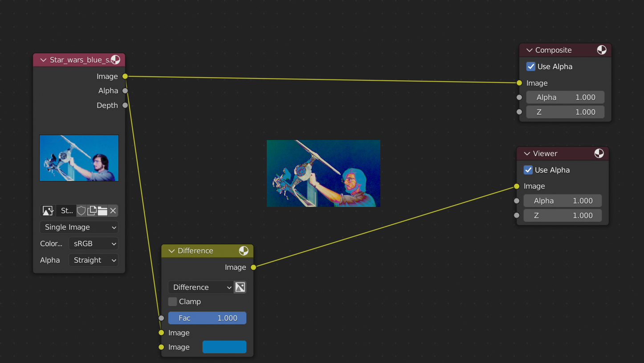Click the new image copy icon
This screenshot has width=644, height=363.
[x=92, y=211]
